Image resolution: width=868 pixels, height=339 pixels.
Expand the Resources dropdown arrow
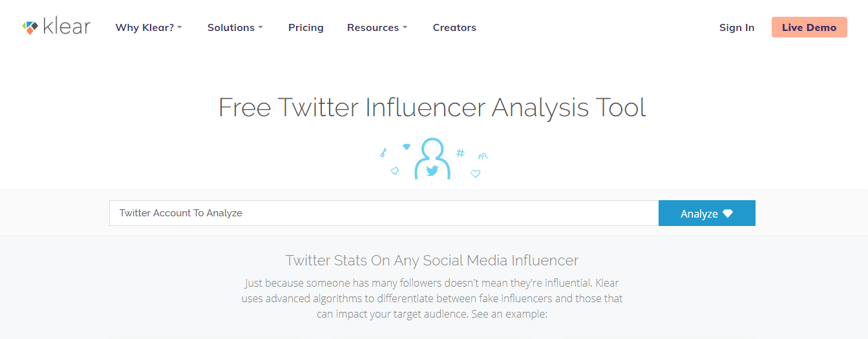click(x=405, y=28)
